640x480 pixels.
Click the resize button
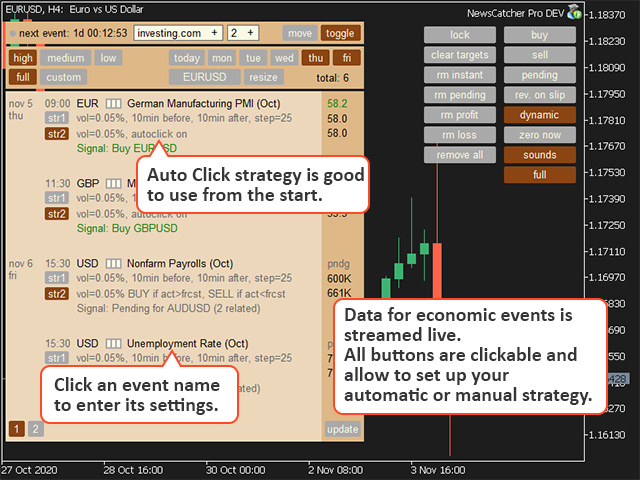click(x=263, y=77)
